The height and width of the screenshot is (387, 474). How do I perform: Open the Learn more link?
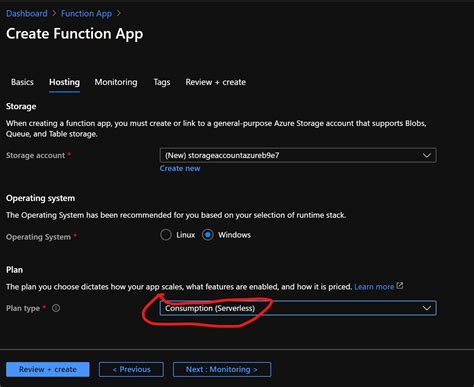pyautogui.click(x=374, y=287)
